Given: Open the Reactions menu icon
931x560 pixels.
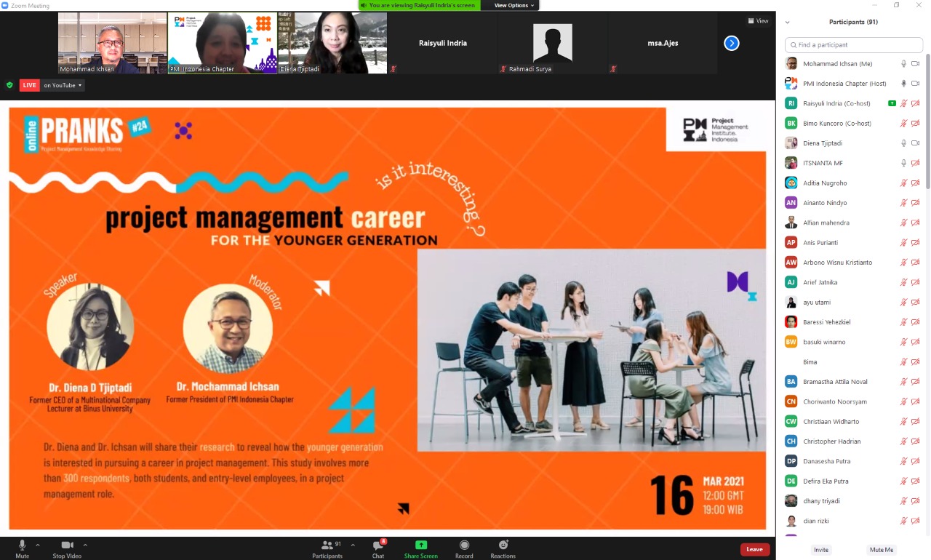Looking at the screenshot, I should coord(503,545).
